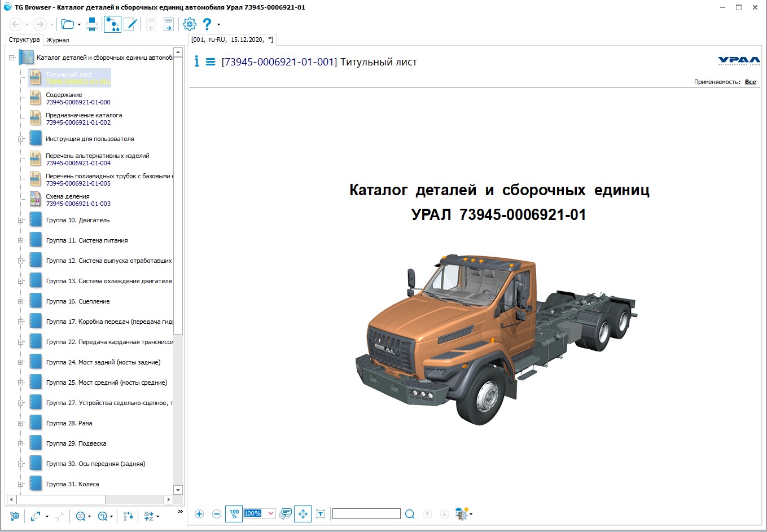The width and height of the screenshot is (767, 532).
Task: Select the Структура tab
Action: (x=24, y=40)
